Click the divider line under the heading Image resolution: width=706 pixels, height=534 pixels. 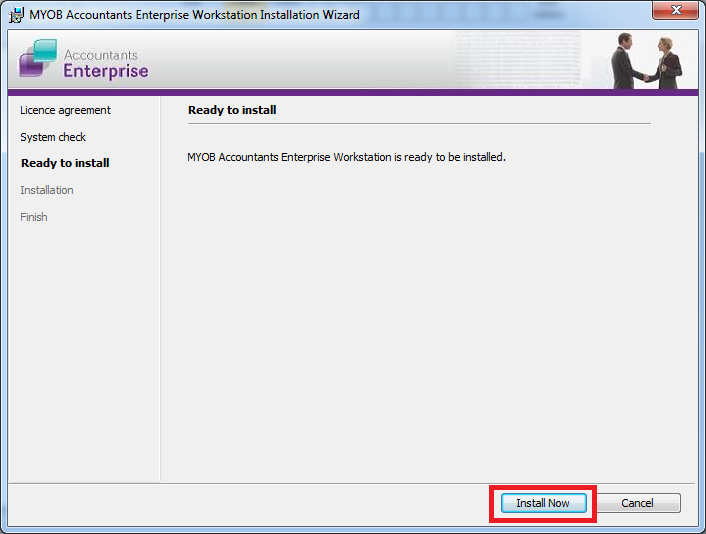coord(418,124)
